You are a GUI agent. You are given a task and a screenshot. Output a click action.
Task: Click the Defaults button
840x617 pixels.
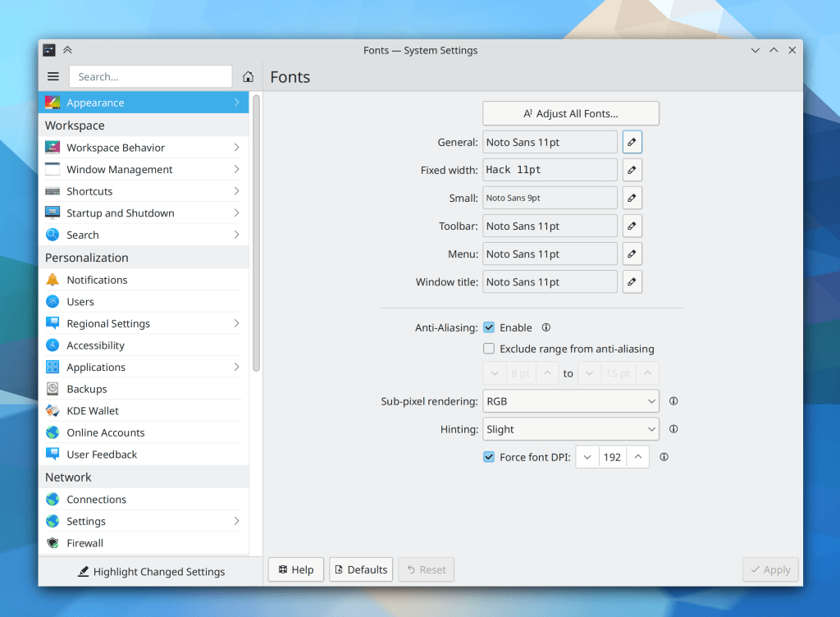point(361,569)
